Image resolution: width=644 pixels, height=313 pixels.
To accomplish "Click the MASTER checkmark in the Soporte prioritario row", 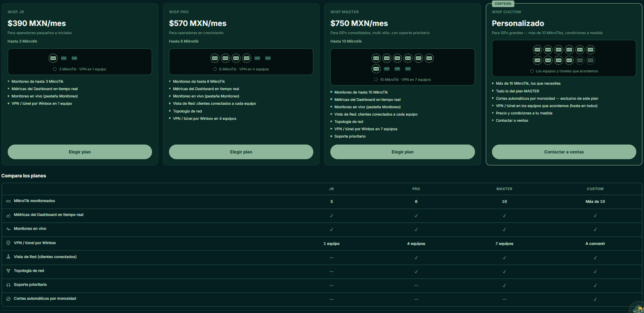I will tap(504, 286).
